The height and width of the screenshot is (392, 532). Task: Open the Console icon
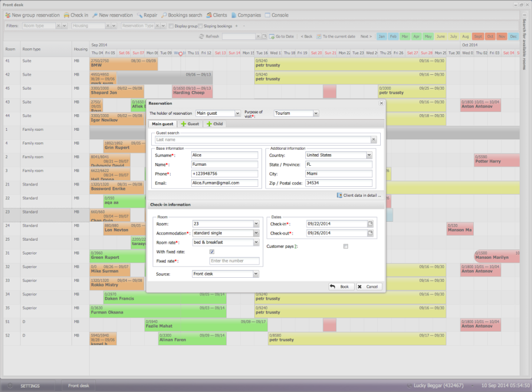point(268,16)
